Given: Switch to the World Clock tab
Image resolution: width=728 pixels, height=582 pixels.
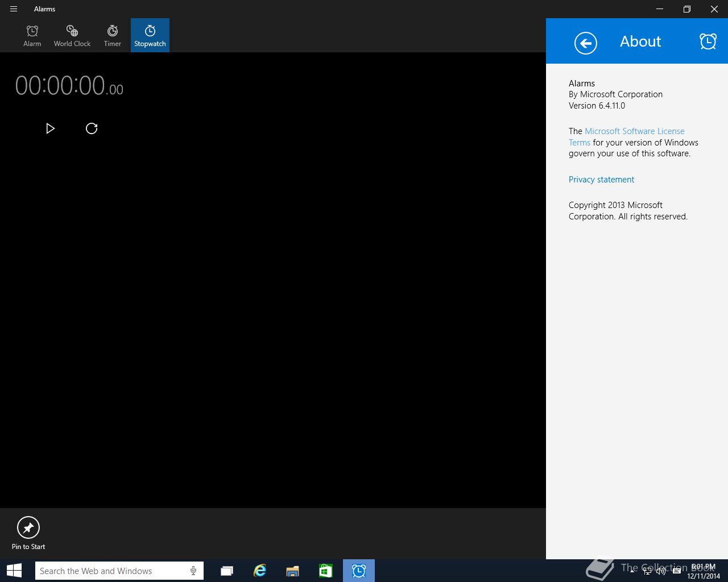Looking at the screenshot, I should point(72,35).
